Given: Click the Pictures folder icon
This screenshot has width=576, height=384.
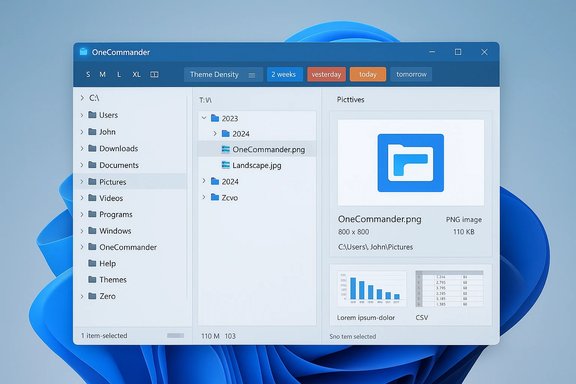Looking at the screenshot, I should (x=92, y=182).
